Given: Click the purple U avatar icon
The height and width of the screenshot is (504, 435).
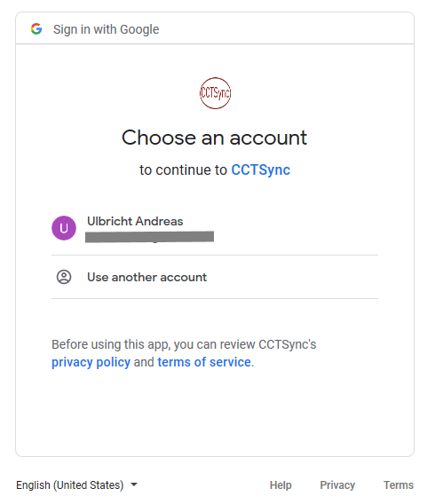Looking at the screenshot, I should (64, 228).
